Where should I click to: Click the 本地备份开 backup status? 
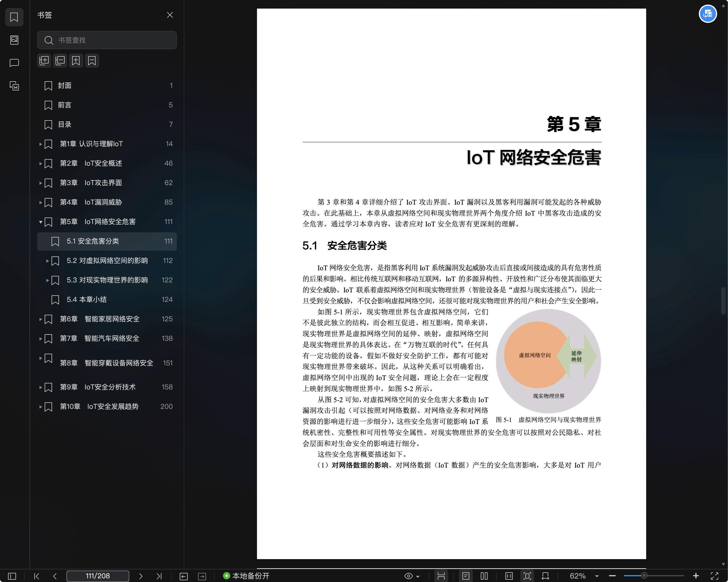click(x=246, y=576)
